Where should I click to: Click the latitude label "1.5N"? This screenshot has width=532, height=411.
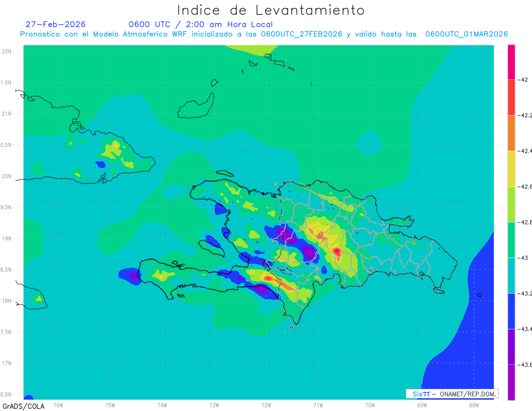pos(6,82)
